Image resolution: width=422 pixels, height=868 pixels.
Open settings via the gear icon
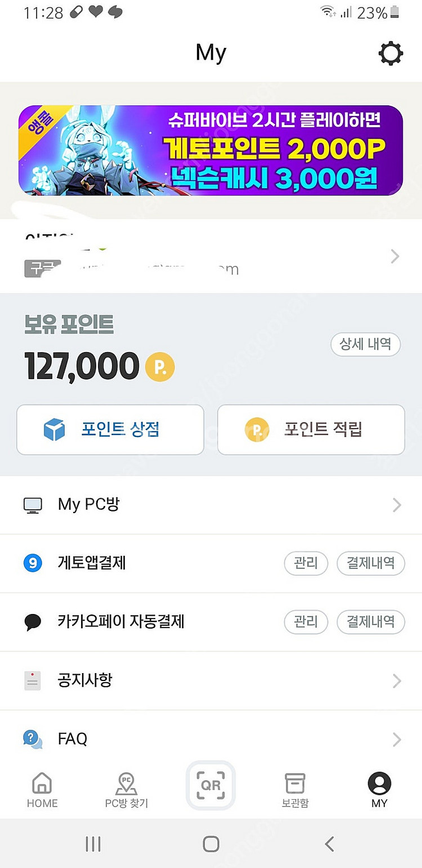click(390, 54)
